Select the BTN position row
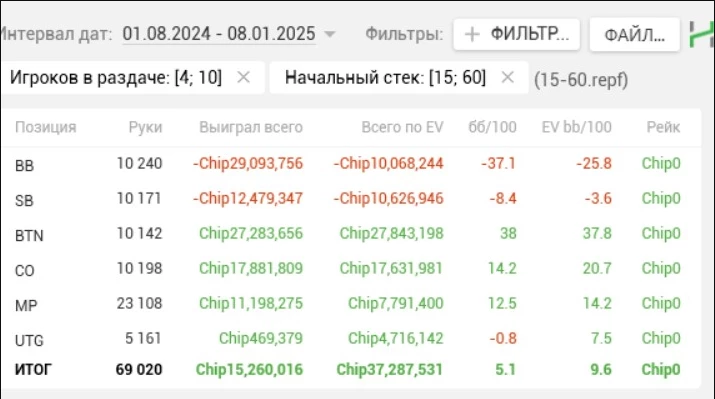715x399 pixels. 350,234
